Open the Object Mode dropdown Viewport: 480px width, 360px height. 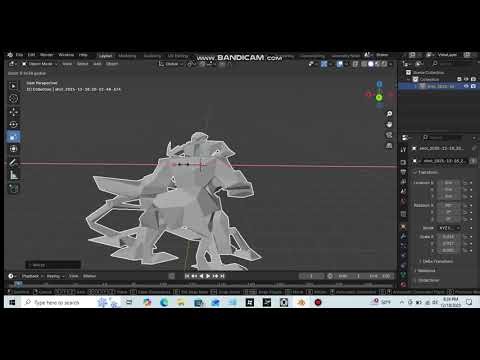40,64
